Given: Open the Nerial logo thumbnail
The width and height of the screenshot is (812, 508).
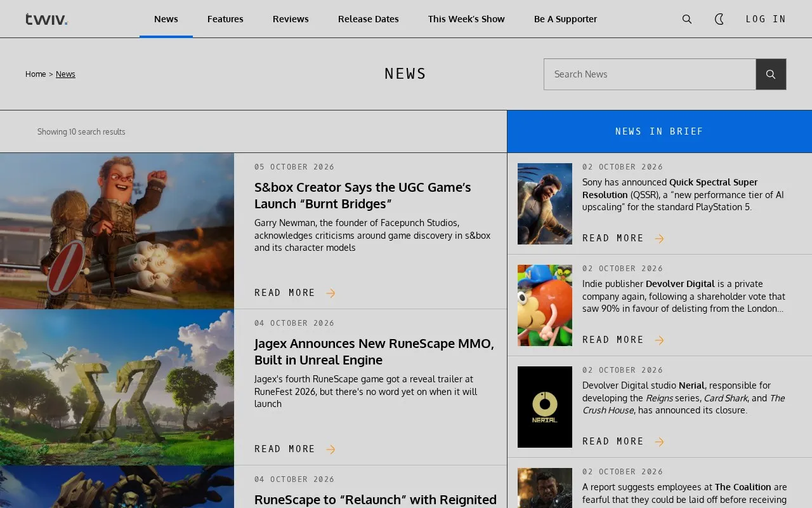Looking at the screenshot, I should coord(545,407).
